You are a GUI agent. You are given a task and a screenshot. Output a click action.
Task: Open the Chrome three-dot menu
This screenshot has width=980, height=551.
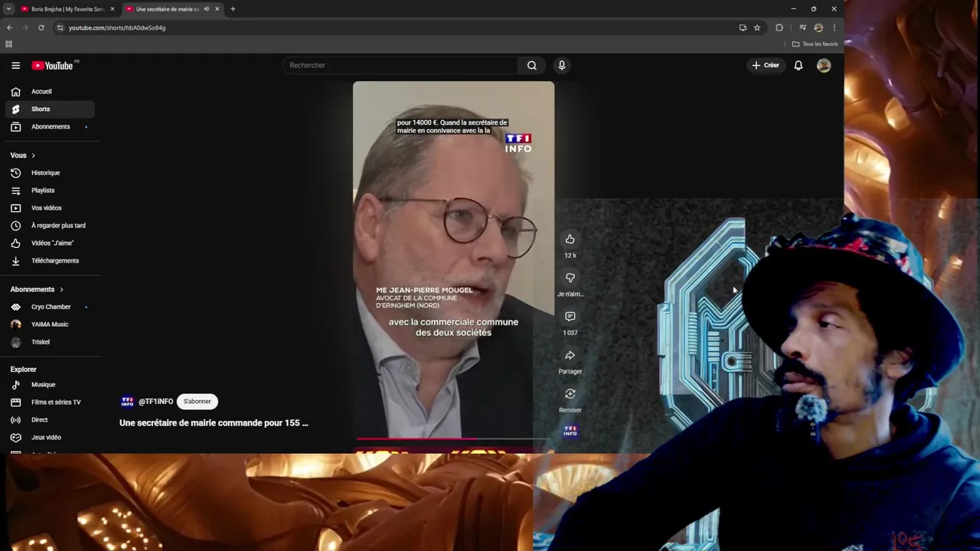[x=835, y=28]
